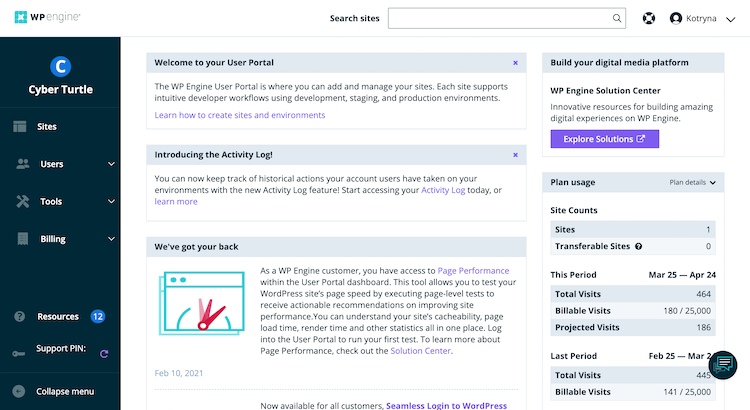Open the help lifebuoy icon

[x=649, y=18]
